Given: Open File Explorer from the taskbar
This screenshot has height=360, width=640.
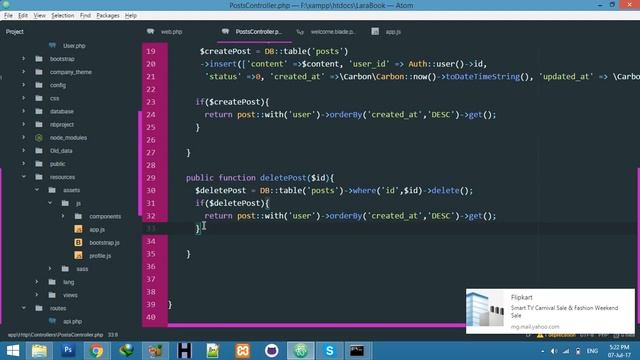Looking at the screenshot, I should point(39,351).
